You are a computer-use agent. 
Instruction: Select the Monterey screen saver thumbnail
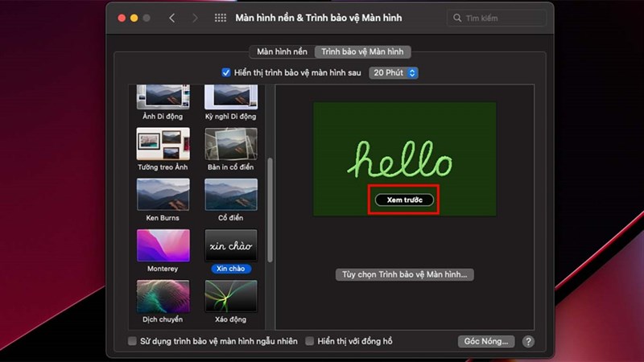[x=163, y=245]
